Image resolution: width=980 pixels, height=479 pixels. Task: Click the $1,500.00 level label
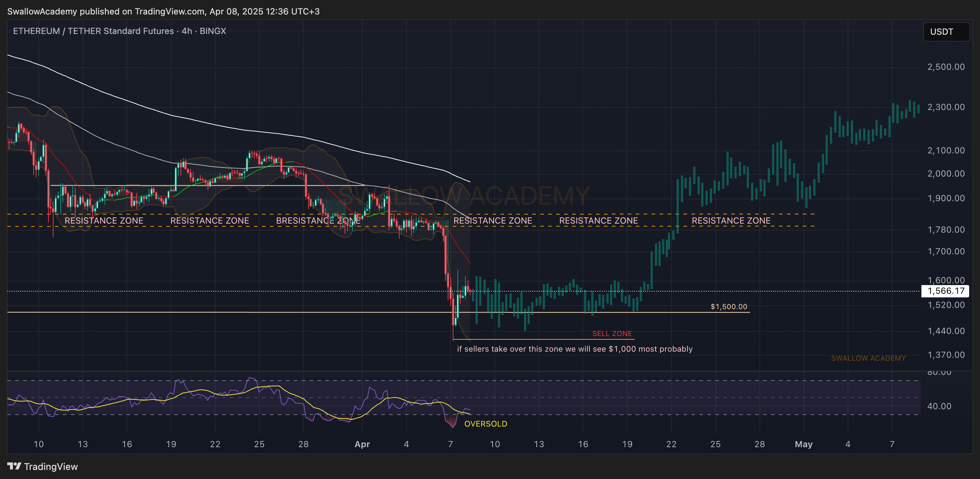point(729,306)
